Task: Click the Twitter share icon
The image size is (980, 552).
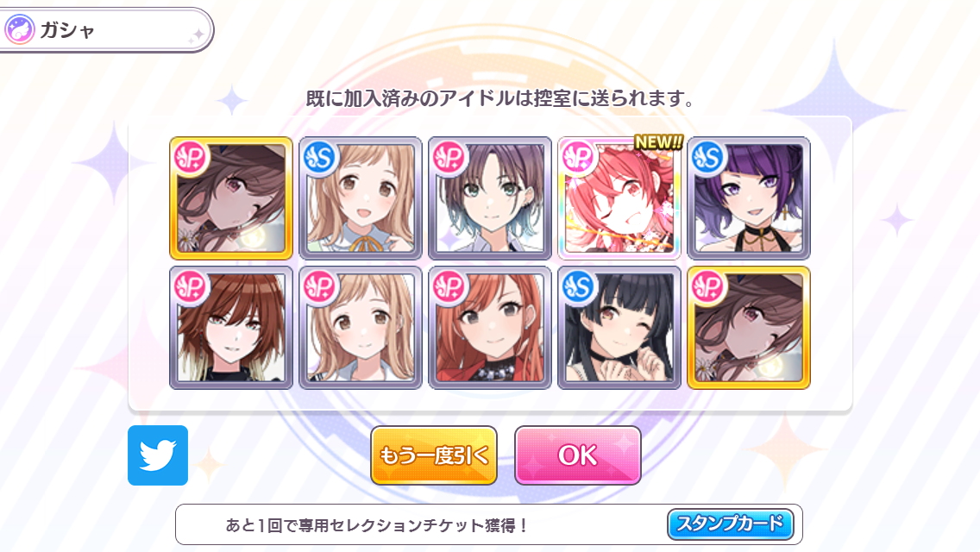Action: click(x=158, y=455)
